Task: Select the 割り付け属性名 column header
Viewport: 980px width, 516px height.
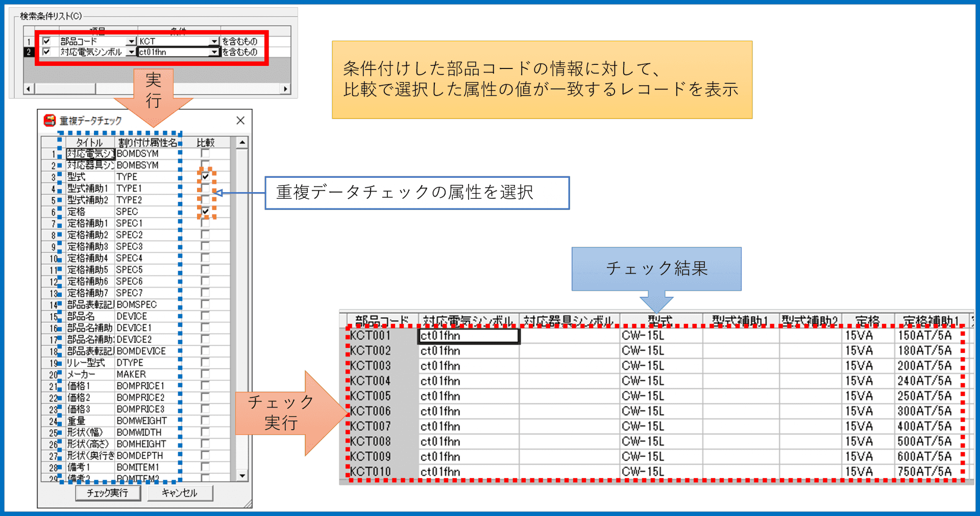Action: click(147, 143)
